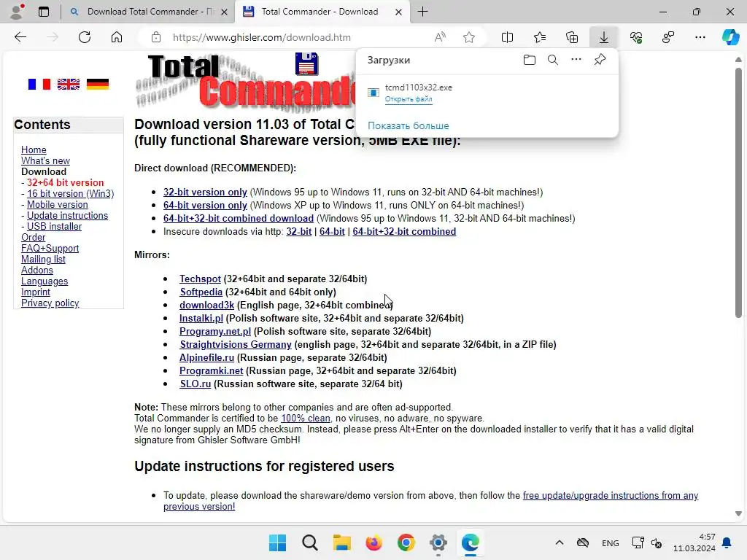747x560 pixels.
Task: Open the notifications bell in the taskbar
Action: pos(727,542)
